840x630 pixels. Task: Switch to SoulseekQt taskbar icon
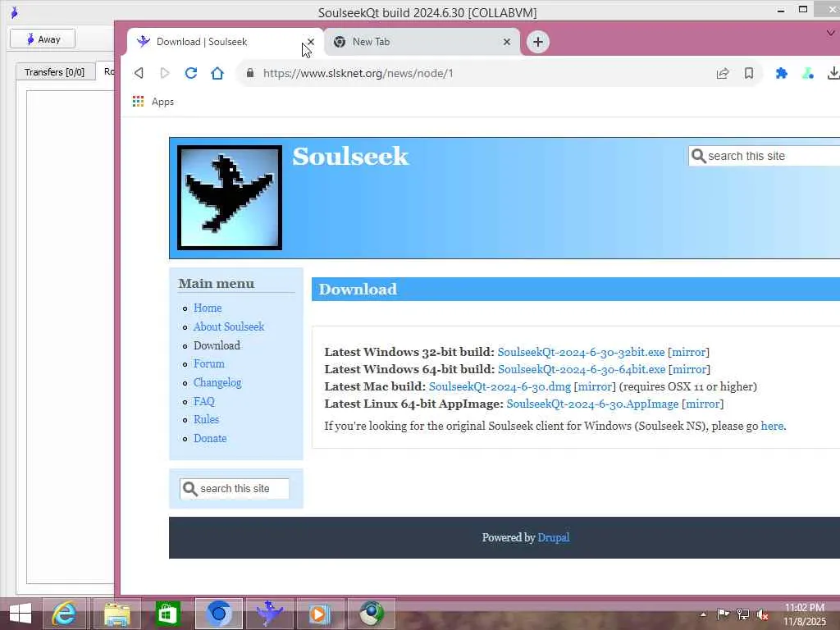coord(269,614)
